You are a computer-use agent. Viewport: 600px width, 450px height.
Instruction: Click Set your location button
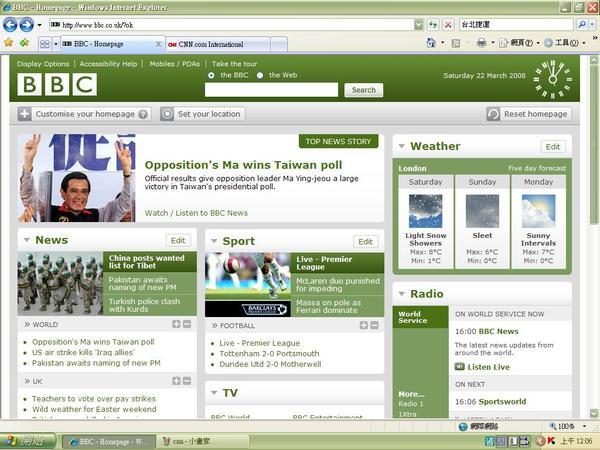click(203, 114)
